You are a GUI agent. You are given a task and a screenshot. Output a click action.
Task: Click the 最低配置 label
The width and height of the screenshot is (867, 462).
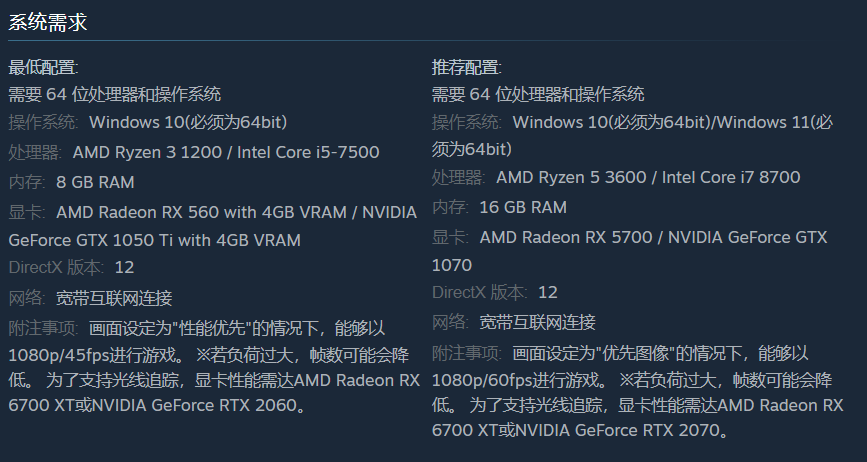pos(43,68)
